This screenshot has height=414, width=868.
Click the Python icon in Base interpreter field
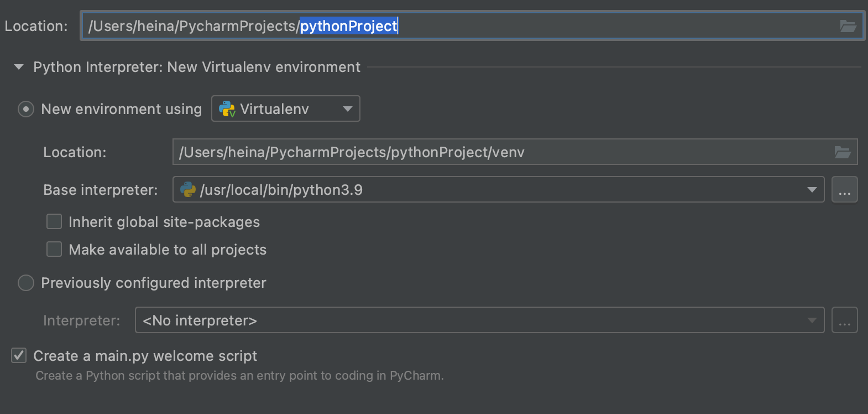click(x=188, y=190)
